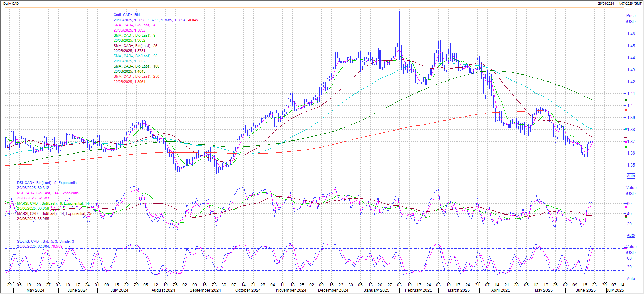The height and width of the screenshot is (294, 644).
Task: Click the 'October 2024' month label
Action: coord(248,290)
